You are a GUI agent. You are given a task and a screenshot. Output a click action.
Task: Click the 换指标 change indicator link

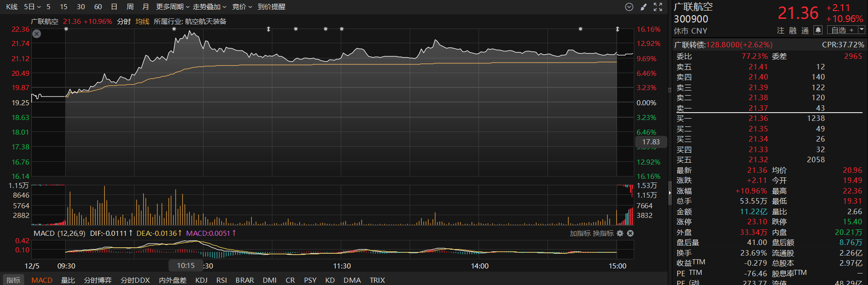click(x=603, y=234)
